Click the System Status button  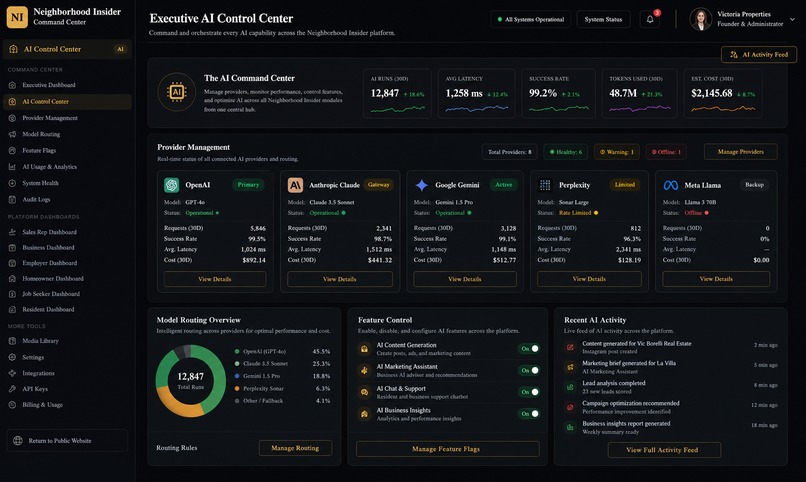603,20
